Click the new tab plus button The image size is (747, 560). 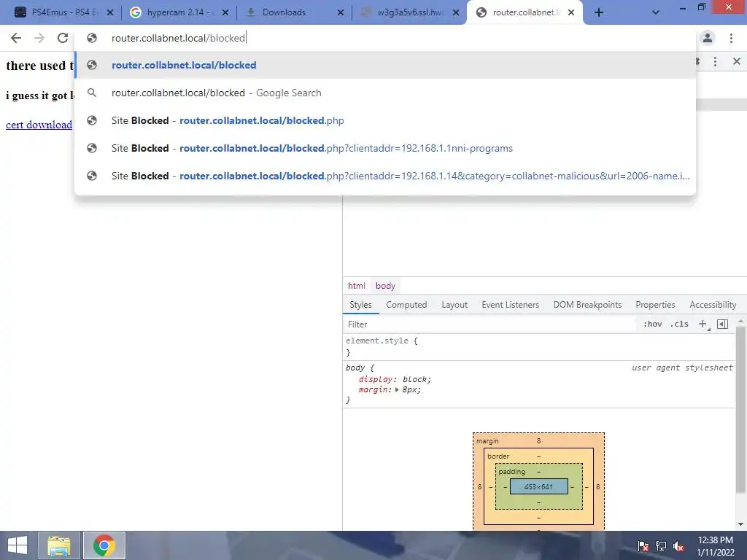click(x=599, y=13)
